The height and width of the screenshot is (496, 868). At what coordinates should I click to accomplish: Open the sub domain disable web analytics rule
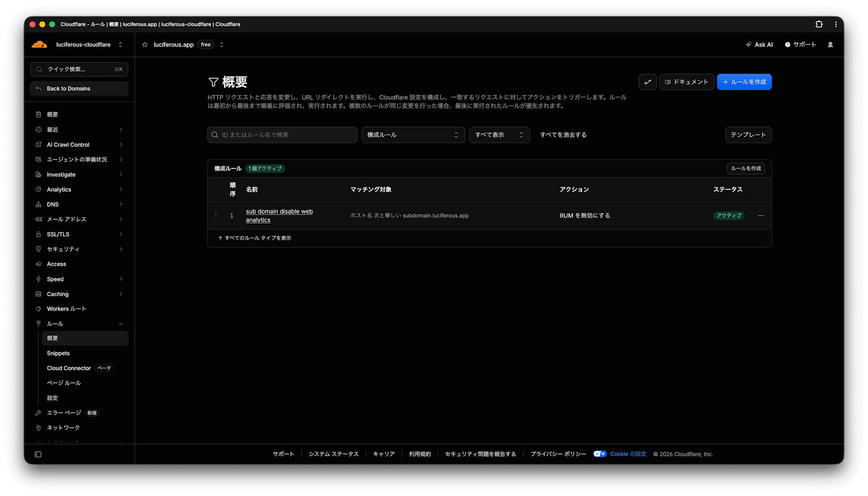(x=279, y=215)
